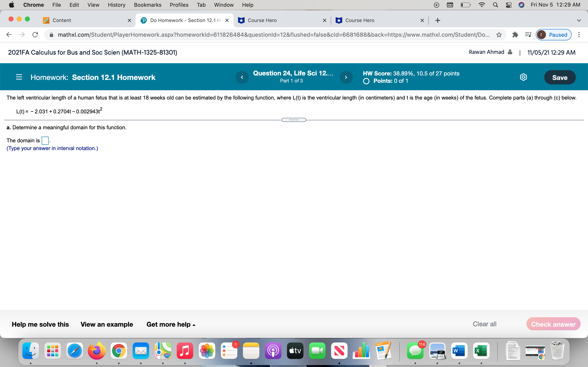
Task: Open the MathXL settings gear
Action: (523, 77)
